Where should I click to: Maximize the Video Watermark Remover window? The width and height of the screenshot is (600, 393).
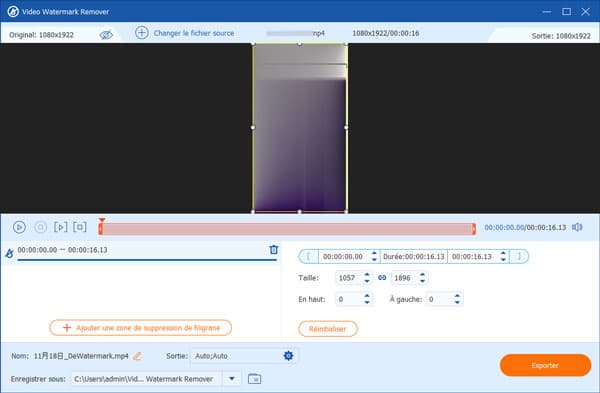tap(566, 11)
